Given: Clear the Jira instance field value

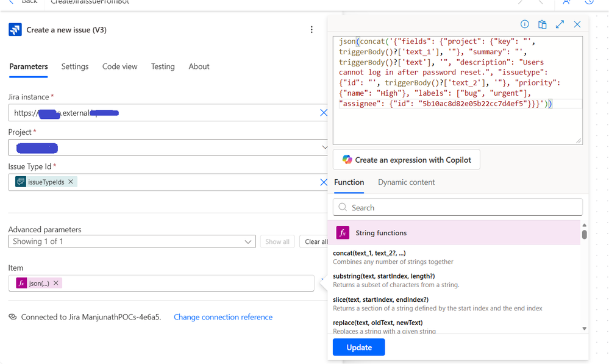Looking at the screenshot, I should (x=323, y=113).
